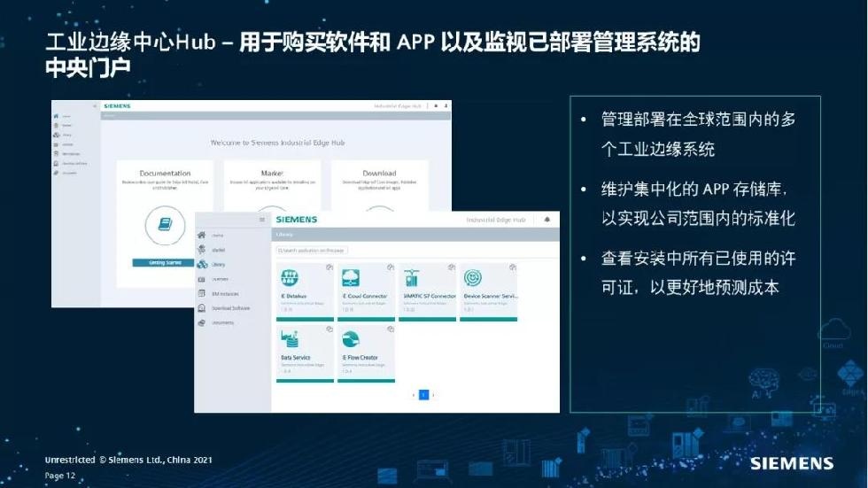The width and height of the screenshot is (868, 488).
Task: Click the Getting Started button
Action: pyautogui.click(x=165, y=263)
